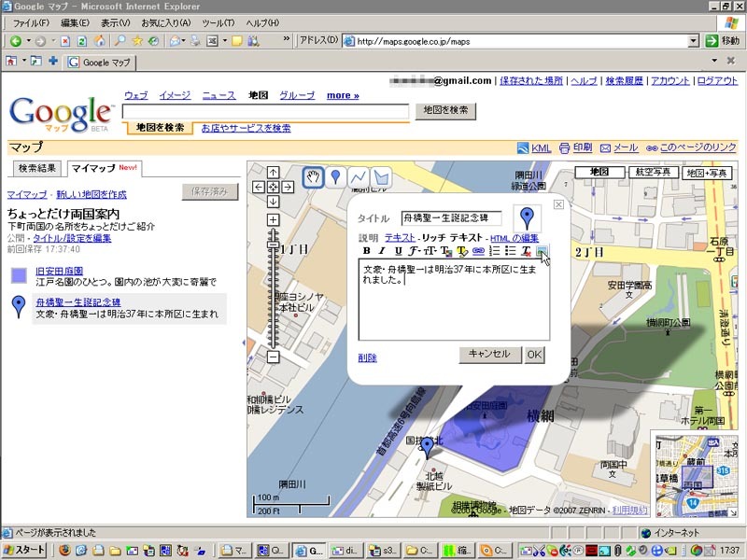
Task: Click the title input field
Action: [451, 218]
